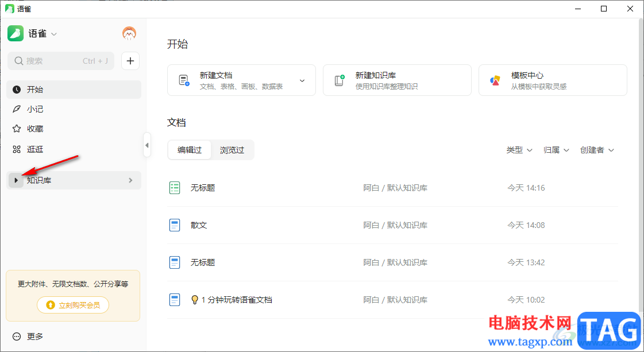The image size is (644, 352).
Task: Click the colorful shapes icon in 模板中心 card
Action: tap(495, 80)
